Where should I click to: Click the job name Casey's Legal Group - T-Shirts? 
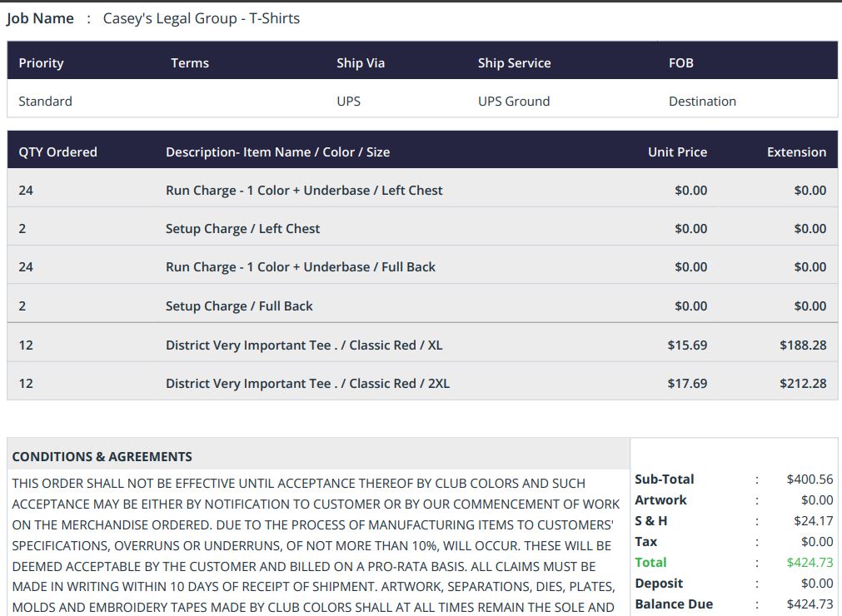coord(201,18)
